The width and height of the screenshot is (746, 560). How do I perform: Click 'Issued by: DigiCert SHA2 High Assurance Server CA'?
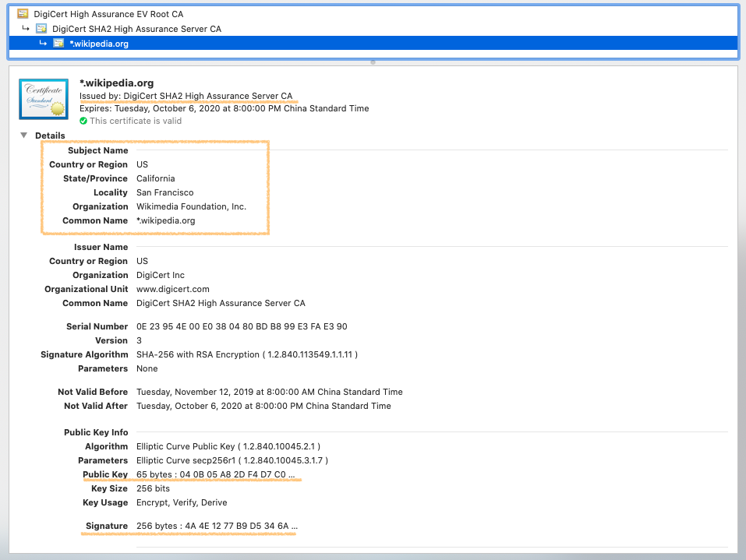[186, 96]
